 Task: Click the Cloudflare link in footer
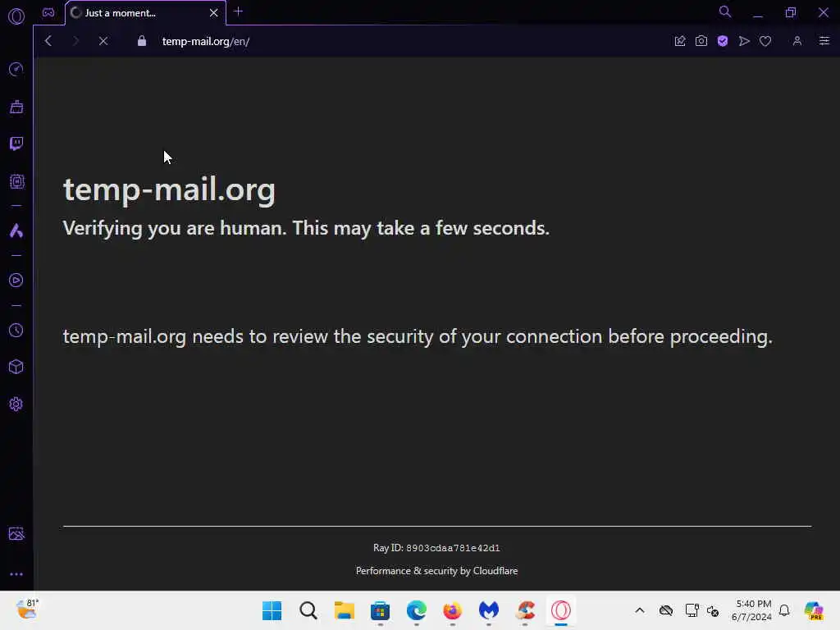[495, 571]
